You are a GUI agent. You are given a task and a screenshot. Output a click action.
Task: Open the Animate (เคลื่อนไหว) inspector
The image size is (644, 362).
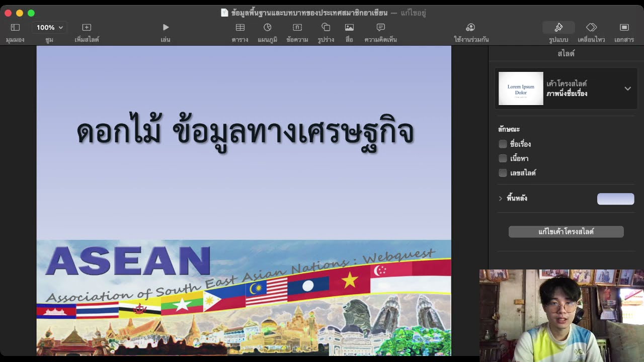(x=591, y=28)
